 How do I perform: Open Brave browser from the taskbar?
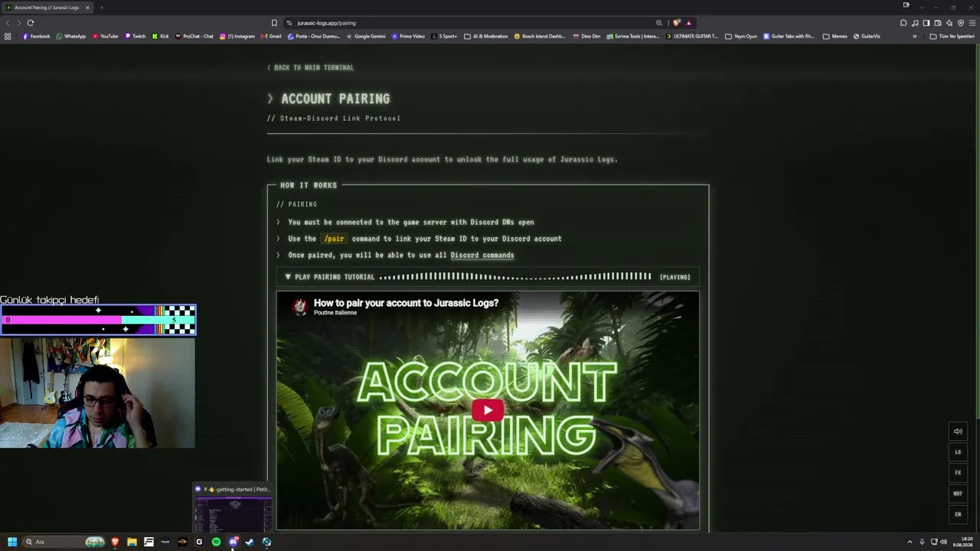point(115,542)
